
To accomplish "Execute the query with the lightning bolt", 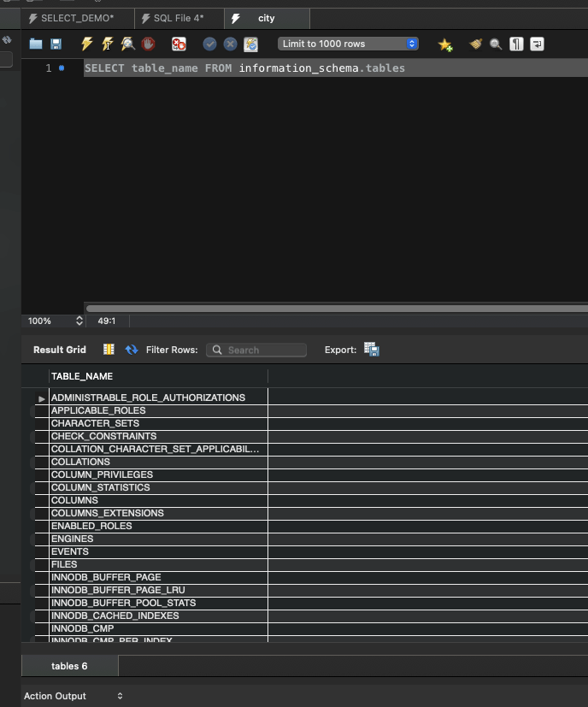I will tap(87, 44).
